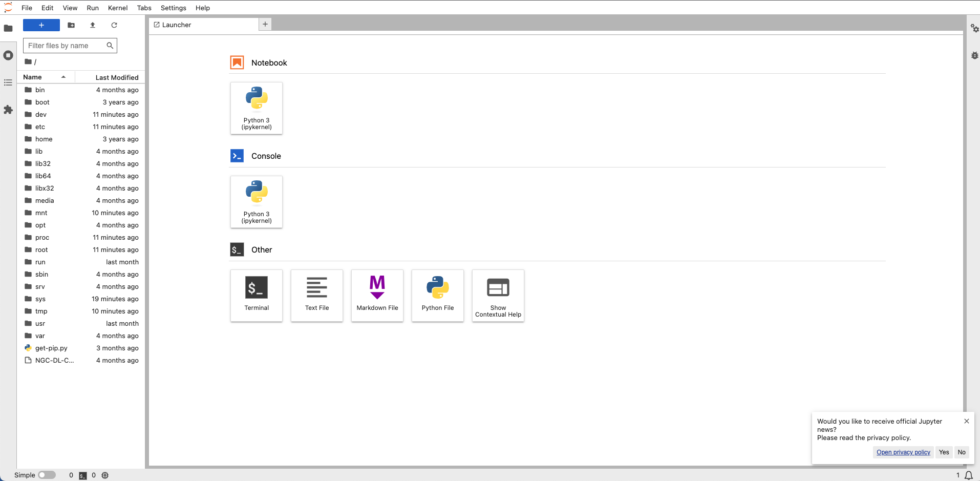Add a new tab with the plus button
Viewport: 980px width, 481px height.
click(x=265, y=24)
